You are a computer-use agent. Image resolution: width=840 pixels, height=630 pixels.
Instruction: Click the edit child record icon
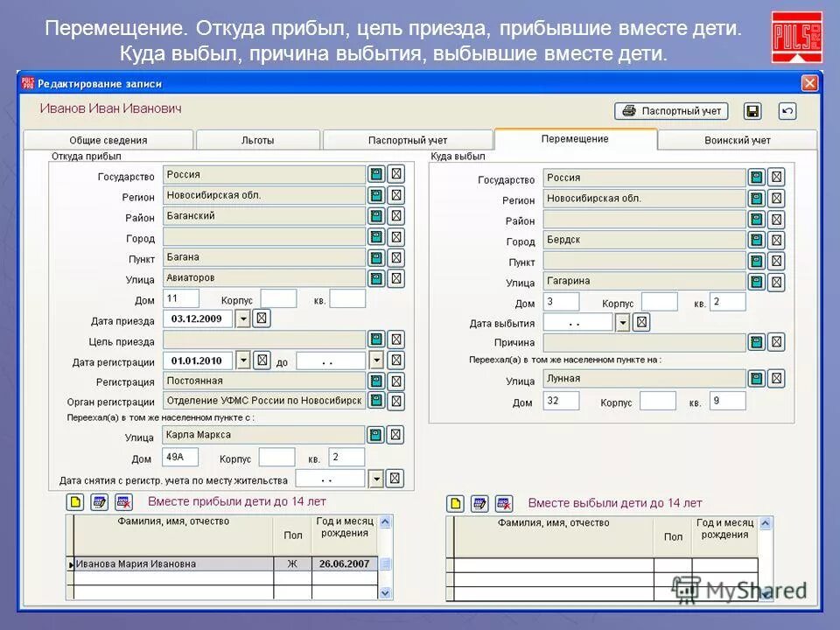coord(99,501)
